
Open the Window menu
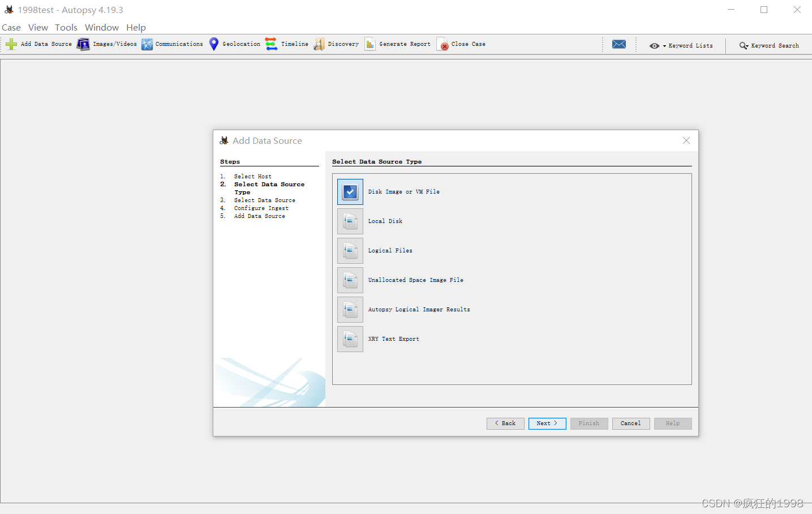[102, 27]
